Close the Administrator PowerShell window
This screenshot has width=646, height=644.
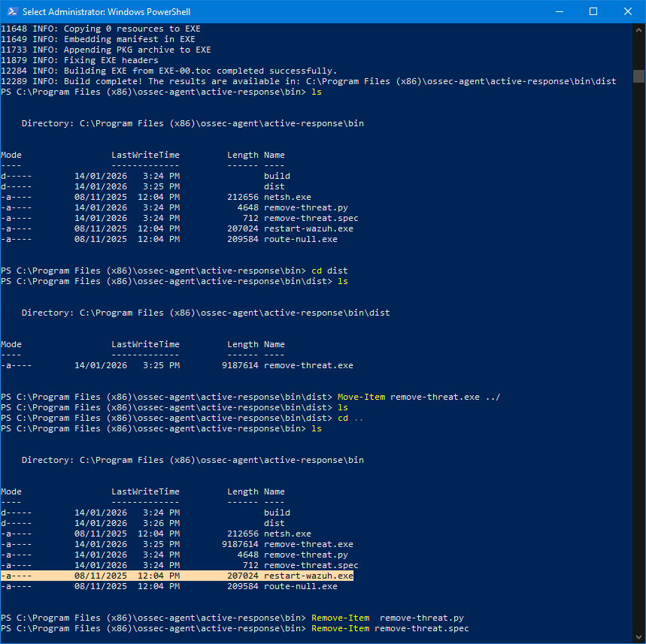[627, 11]
